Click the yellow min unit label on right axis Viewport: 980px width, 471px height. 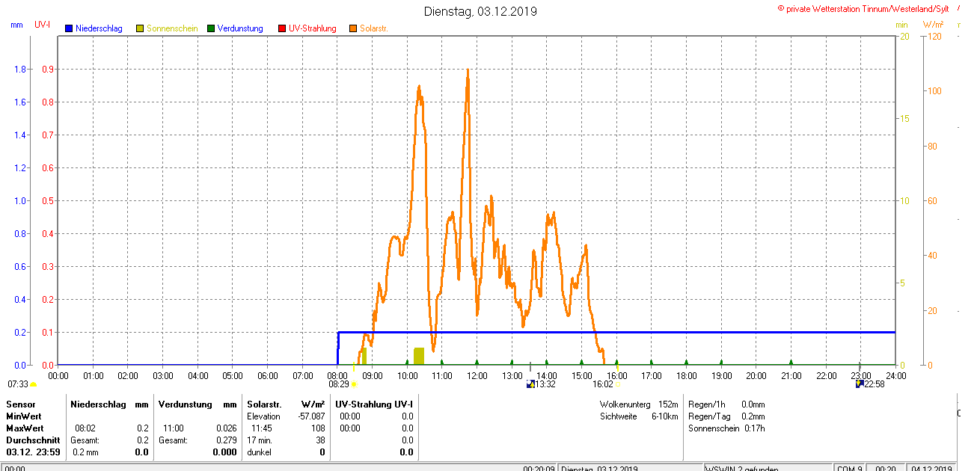tap(901, 25)
